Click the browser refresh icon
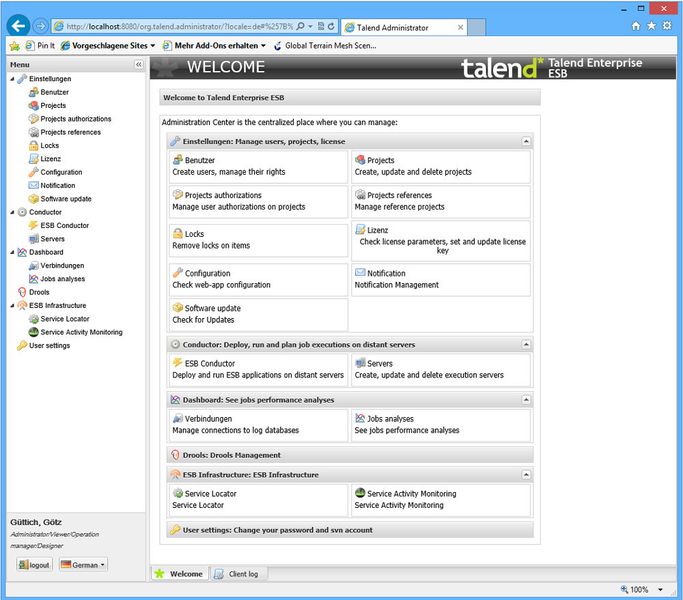 tap(331, 26)
